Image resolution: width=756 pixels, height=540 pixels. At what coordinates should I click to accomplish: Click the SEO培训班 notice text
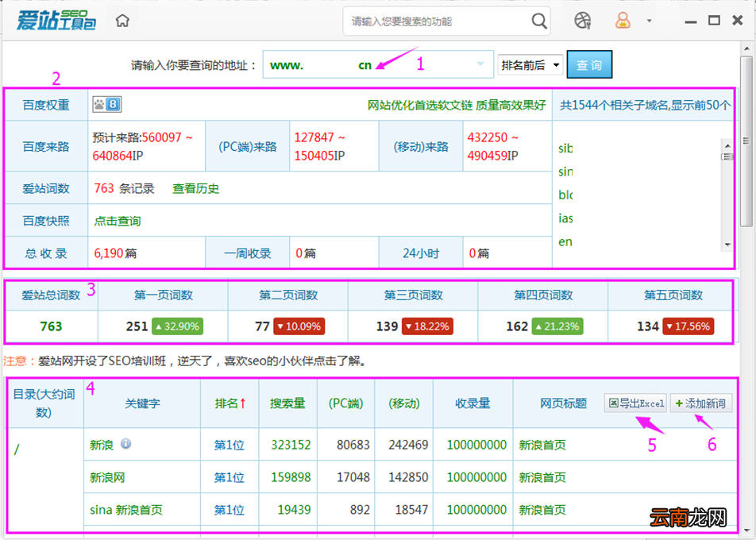click(x=202, y=361)
